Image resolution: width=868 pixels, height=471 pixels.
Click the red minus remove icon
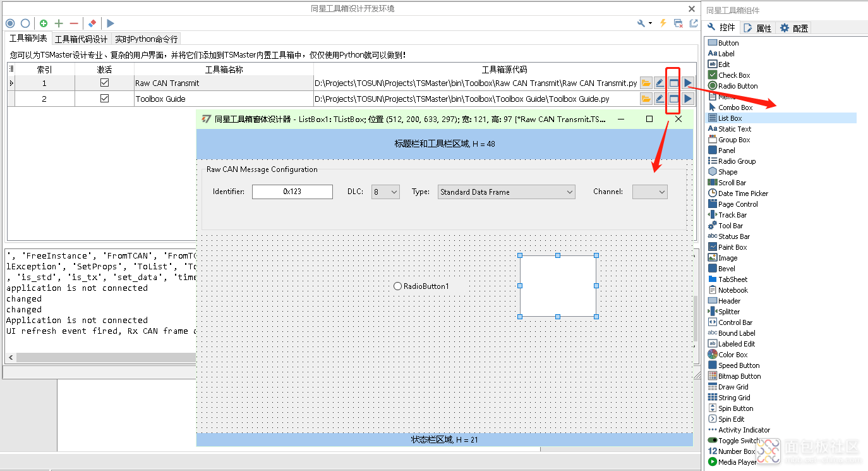(x=74, y=23)
